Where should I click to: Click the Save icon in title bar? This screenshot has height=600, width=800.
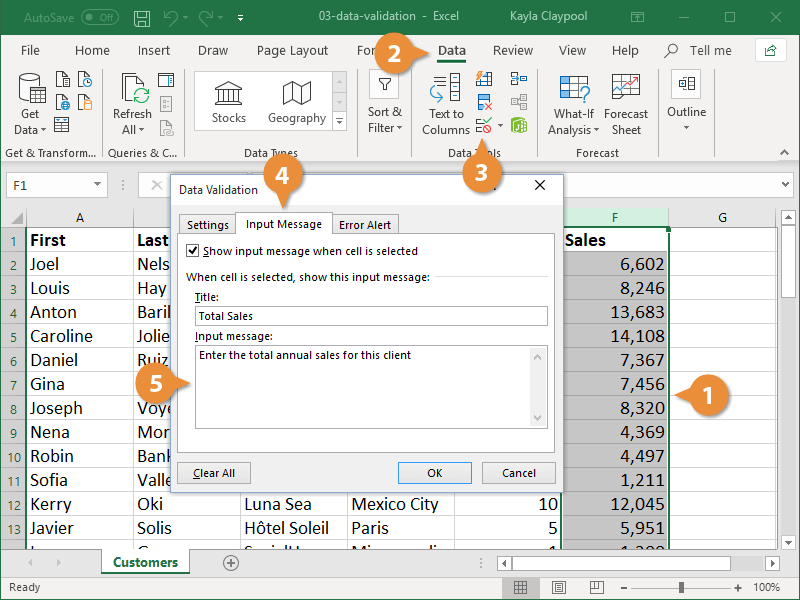(x=142, y=18)
